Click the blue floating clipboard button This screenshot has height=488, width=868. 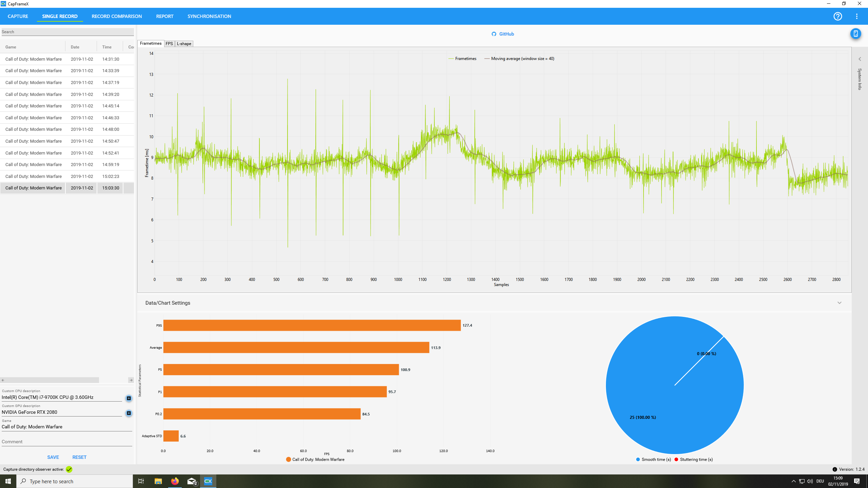[855, 34]
